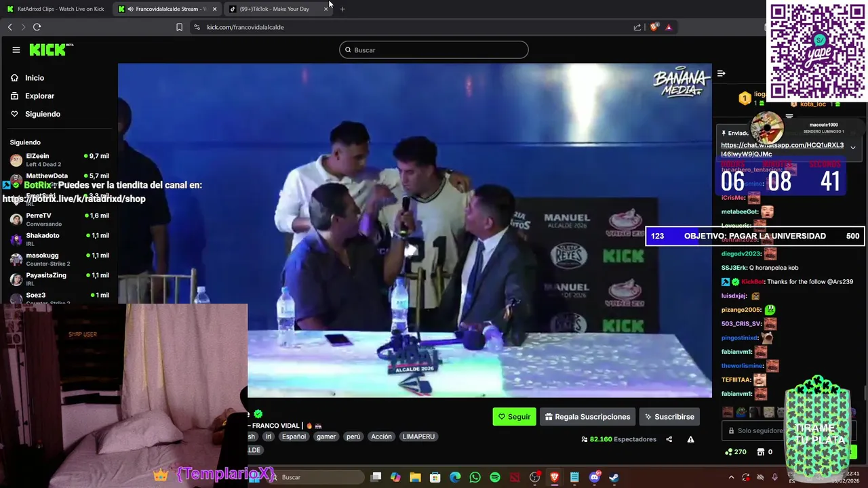Open masokugg channel in the following list

pyautogui.click(x=59, y=259)
